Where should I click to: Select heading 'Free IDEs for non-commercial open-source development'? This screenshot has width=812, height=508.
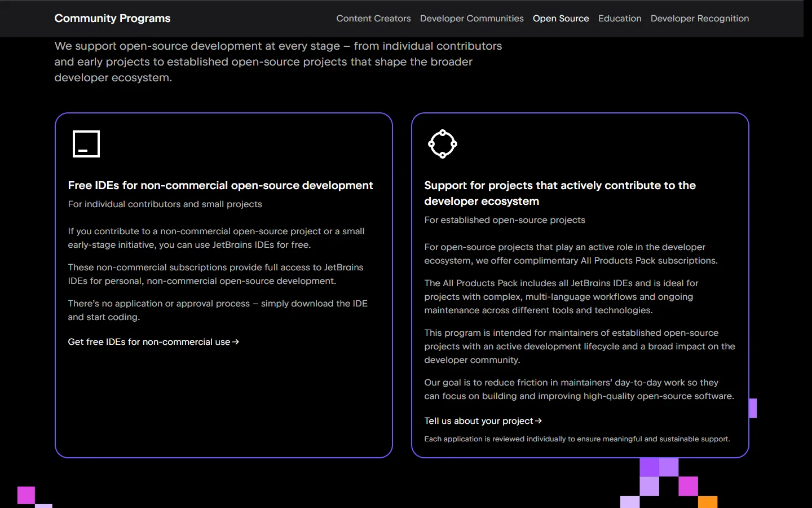point(220,185)
